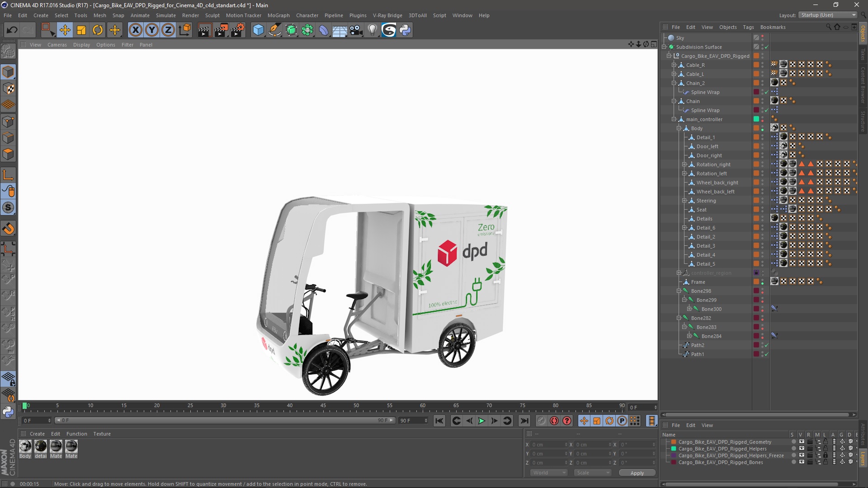This screenshot has width=868, height=488.
Task: Open material manager Create menu
Action: [37, 434]
